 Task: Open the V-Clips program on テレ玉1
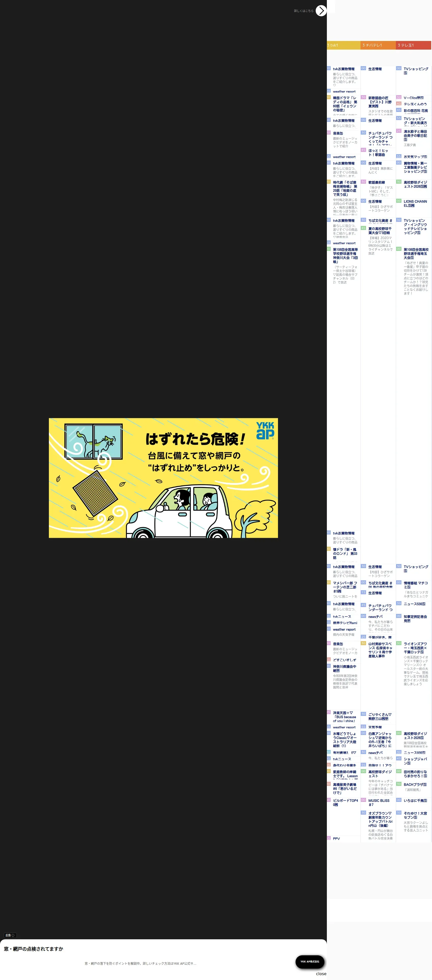(414, 98)
